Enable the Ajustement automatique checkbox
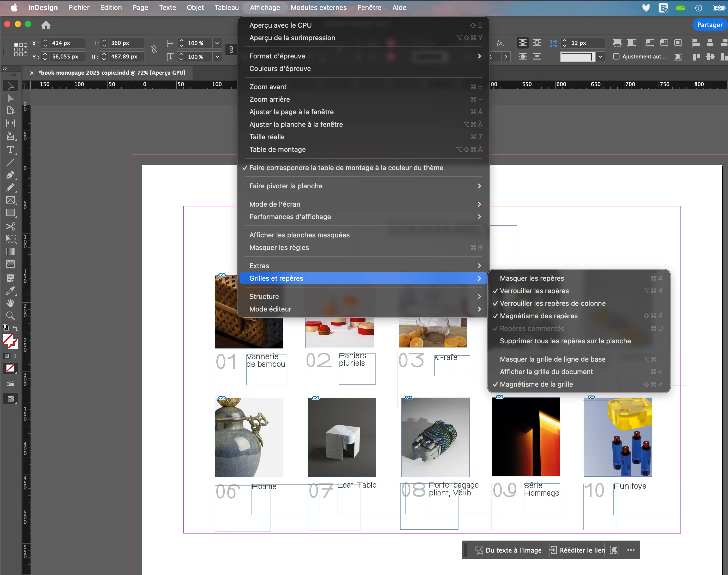This screenshot has width=728, height=575. point(616,57)
